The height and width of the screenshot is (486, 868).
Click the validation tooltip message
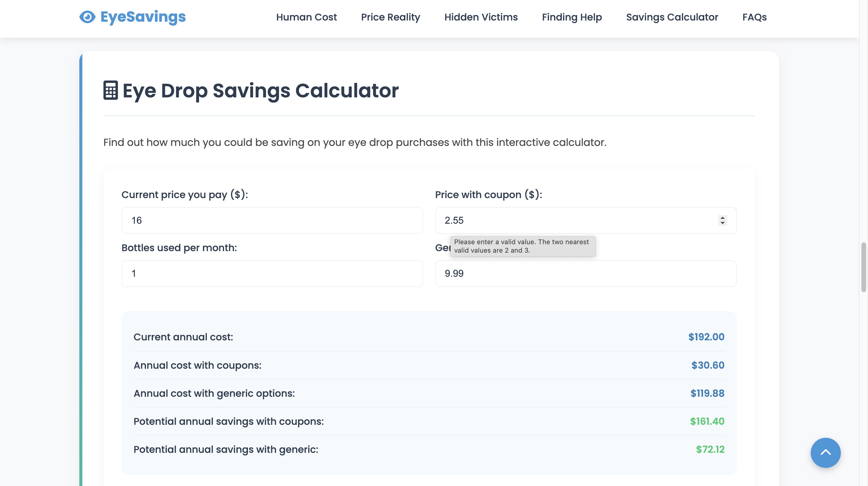pyautogui.click(x=522, y=246)
